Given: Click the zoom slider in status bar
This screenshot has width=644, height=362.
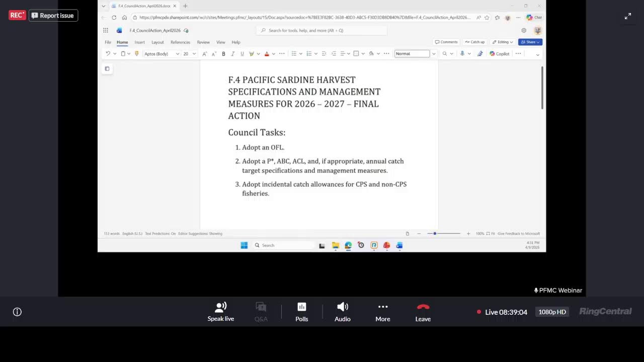Looking at the screenshot, I should coord(443,233).
